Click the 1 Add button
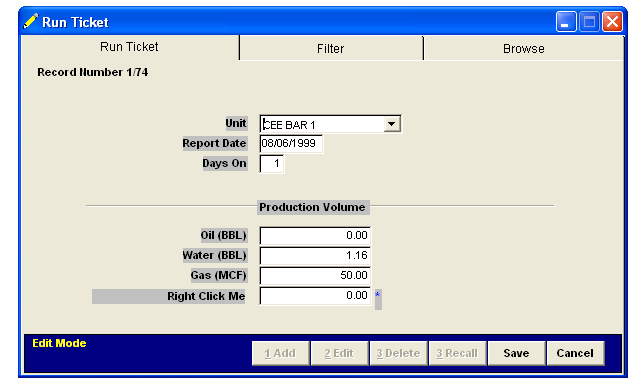 tap(280, 353)
